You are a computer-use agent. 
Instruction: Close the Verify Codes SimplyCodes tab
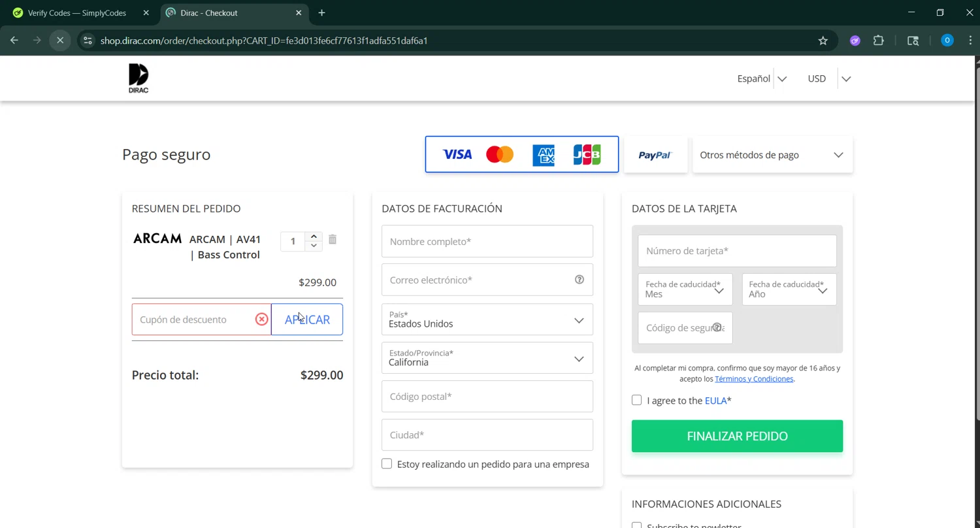coord(146,12)
